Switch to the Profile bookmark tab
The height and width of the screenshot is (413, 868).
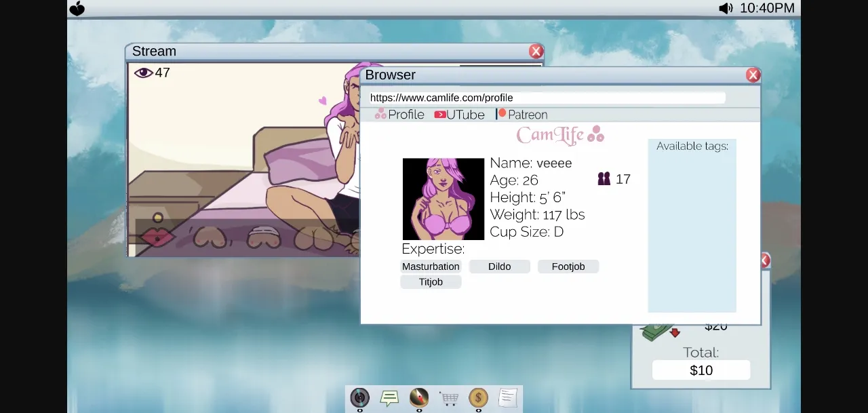[x=399, y=115]
